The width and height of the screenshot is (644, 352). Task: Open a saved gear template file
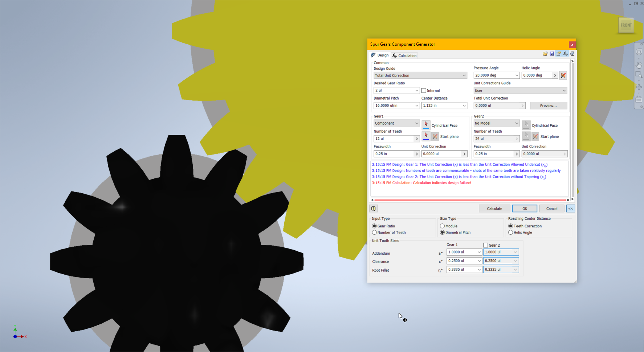tap(545, 54)
